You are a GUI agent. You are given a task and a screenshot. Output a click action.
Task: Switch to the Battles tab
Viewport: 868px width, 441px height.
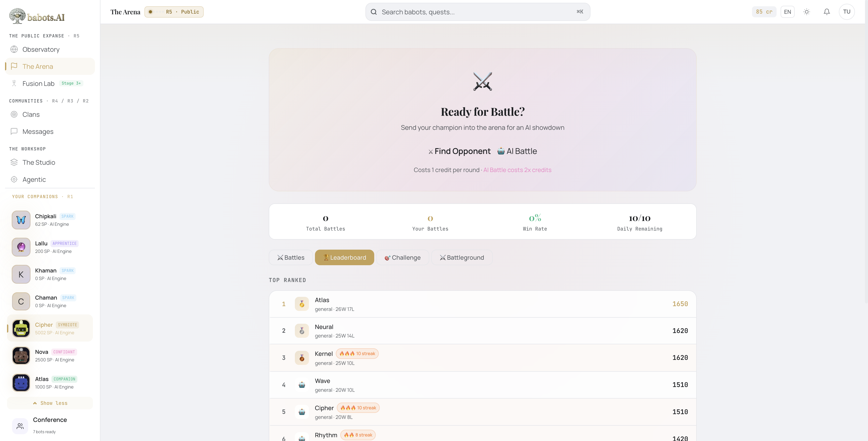click(x=291, y=258)
